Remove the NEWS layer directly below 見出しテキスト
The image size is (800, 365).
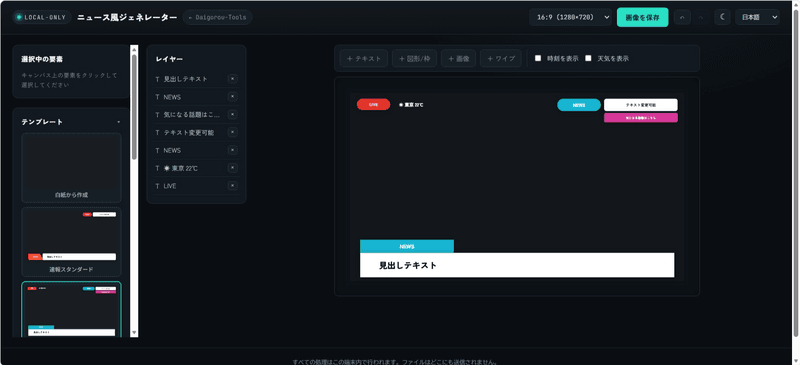pyautogui.click(x=233, y=96)
